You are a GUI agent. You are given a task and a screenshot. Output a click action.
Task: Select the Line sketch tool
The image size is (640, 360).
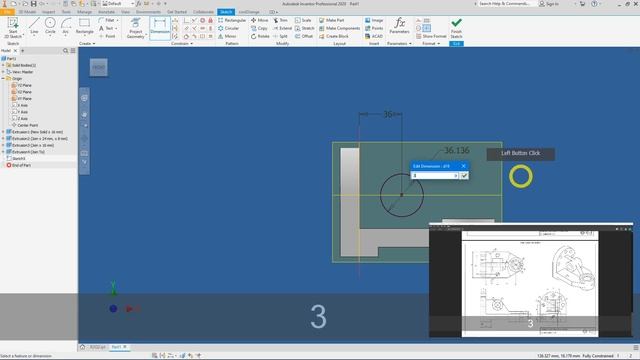[x=34, y=26]
